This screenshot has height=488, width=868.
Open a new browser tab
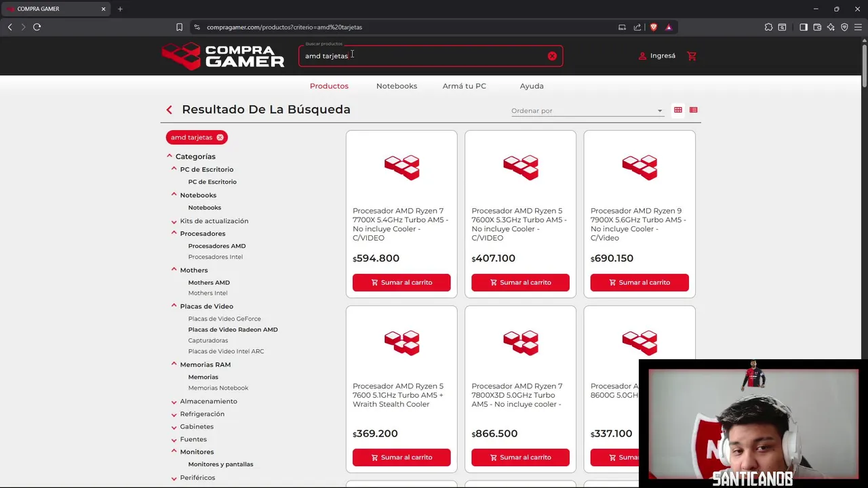click(120, 9)
